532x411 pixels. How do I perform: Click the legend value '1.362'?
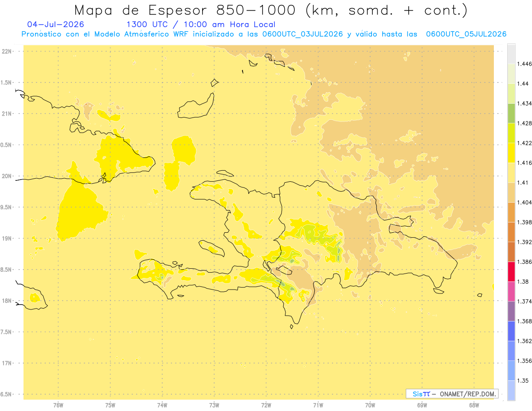click(x=524, y=341)
